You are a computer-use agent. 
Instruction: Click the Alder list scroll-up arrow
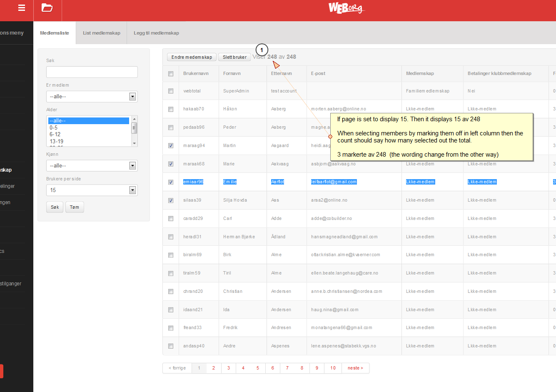point(134,119)
